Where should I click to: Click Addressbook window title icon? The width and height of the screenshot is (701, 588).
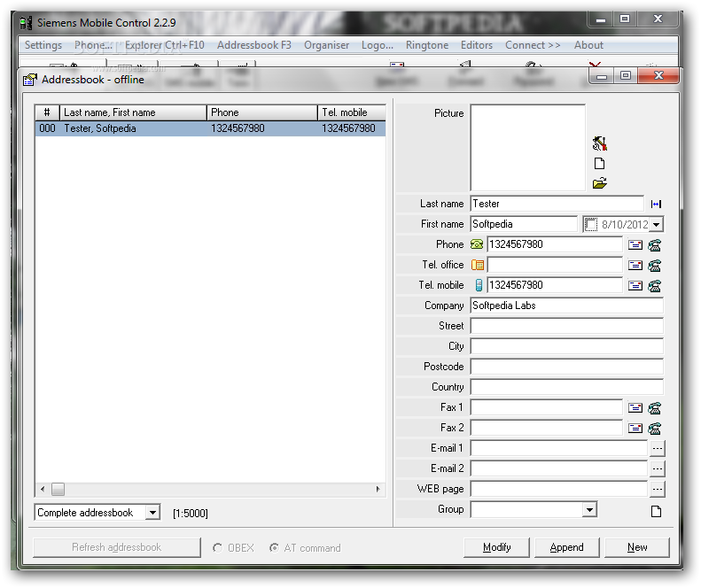(x=30, y=80)
